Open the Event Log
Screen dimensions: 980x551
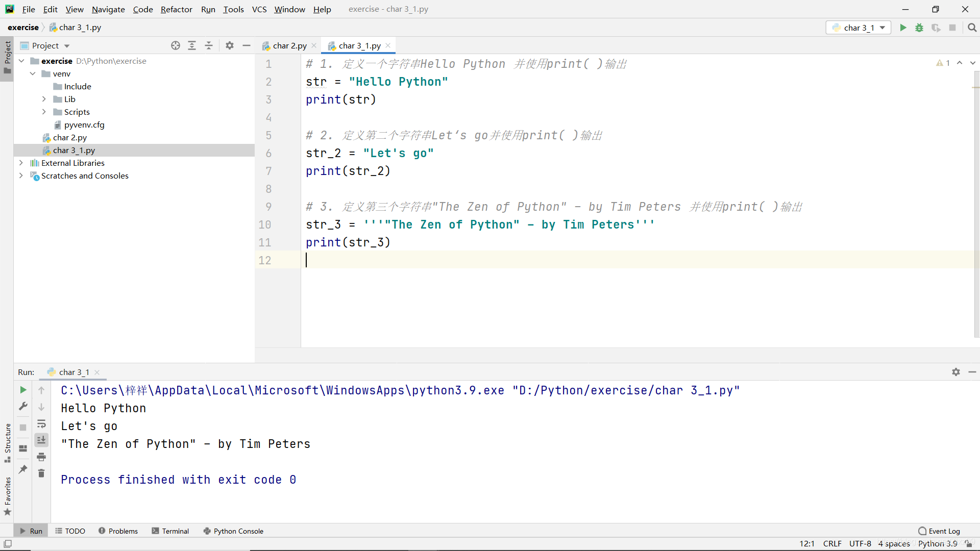pyautogui.click(x=939, y=531)
